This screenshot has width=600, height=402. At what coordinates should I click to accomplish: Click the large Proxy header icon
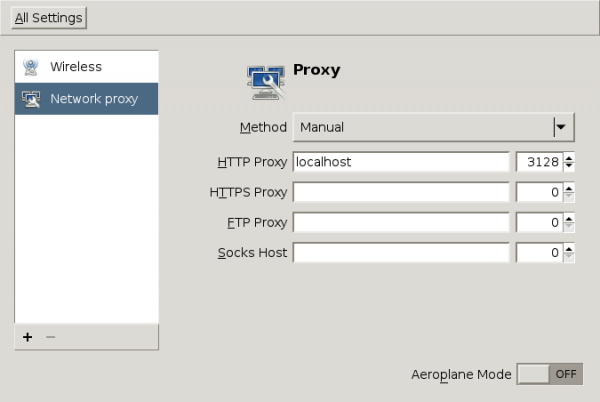266,81
